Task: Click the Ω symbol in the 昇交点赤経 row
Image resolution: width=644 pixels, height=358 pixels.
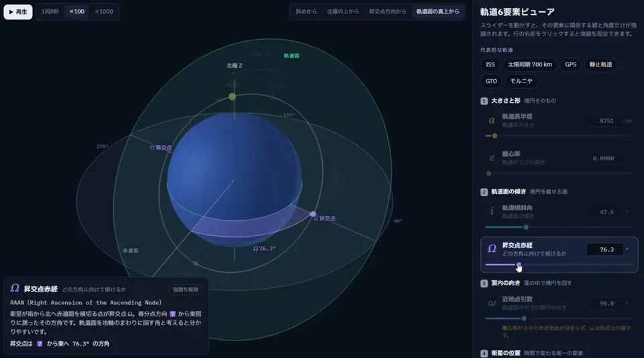Action: click(x=492, y=249)
